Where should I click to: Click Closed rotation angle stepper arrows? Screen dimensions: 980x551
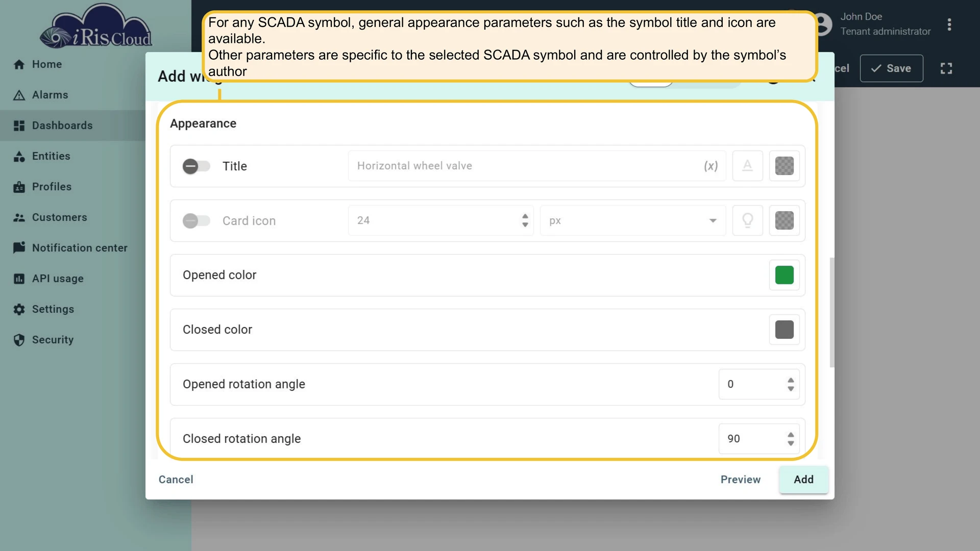(x=791, y=439)
